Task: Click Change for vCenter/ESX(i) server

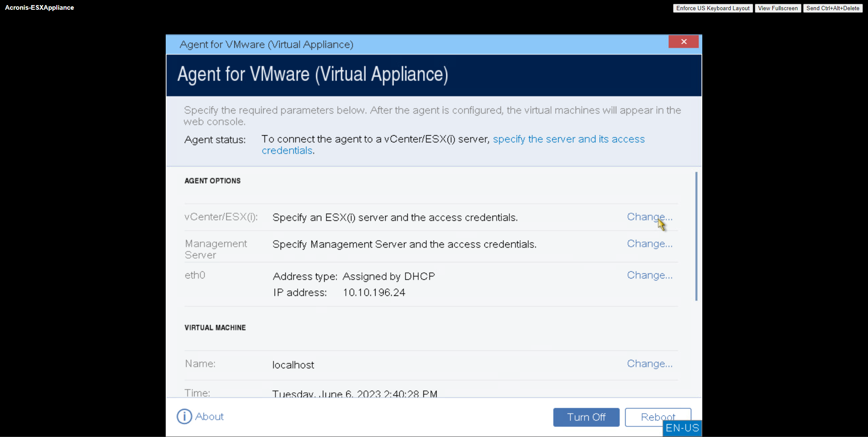Action: pyautogui.click(x=650, y=217)
